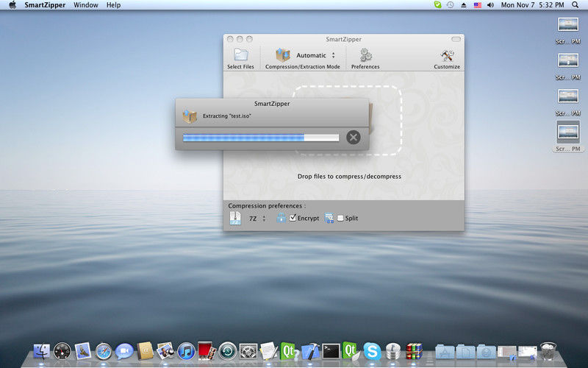This screenshot has width=588, height=368.
Task: Open Finder from the Dock
Action: click(42, 352)
